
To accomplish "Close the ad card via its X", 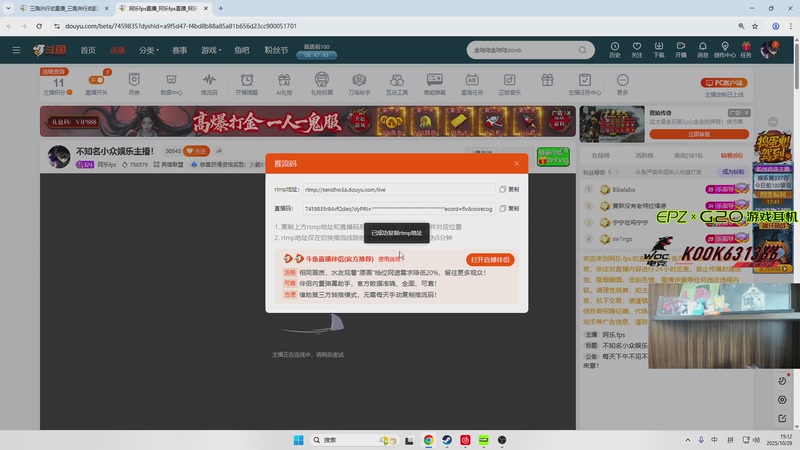I will [746, 113].
